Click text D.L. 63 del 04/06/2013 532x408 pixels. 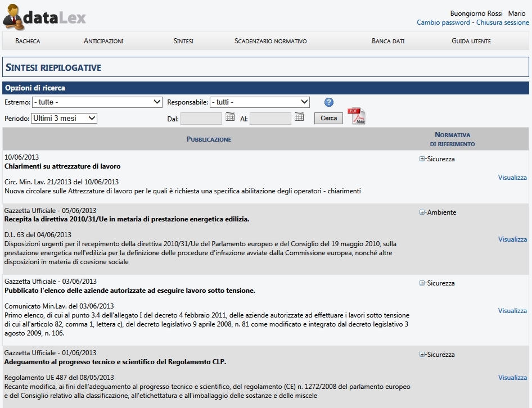38,235
